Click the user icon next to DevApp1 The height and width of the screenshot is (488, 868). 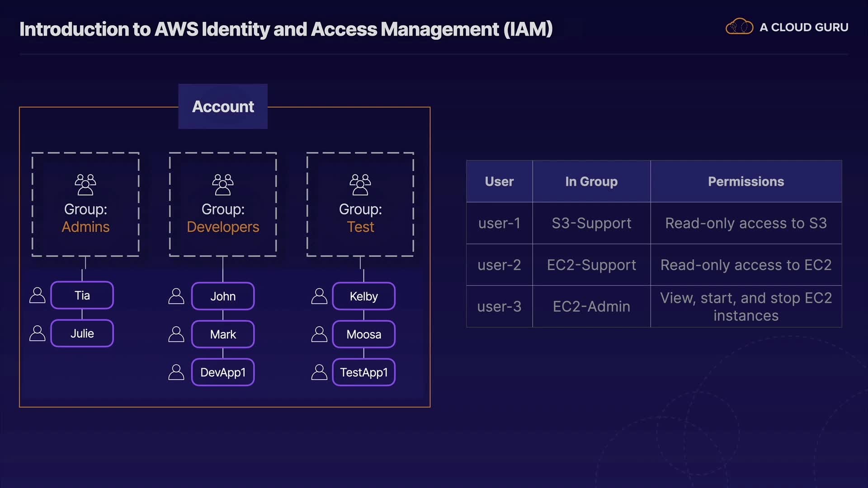click(x=176, y=372)
